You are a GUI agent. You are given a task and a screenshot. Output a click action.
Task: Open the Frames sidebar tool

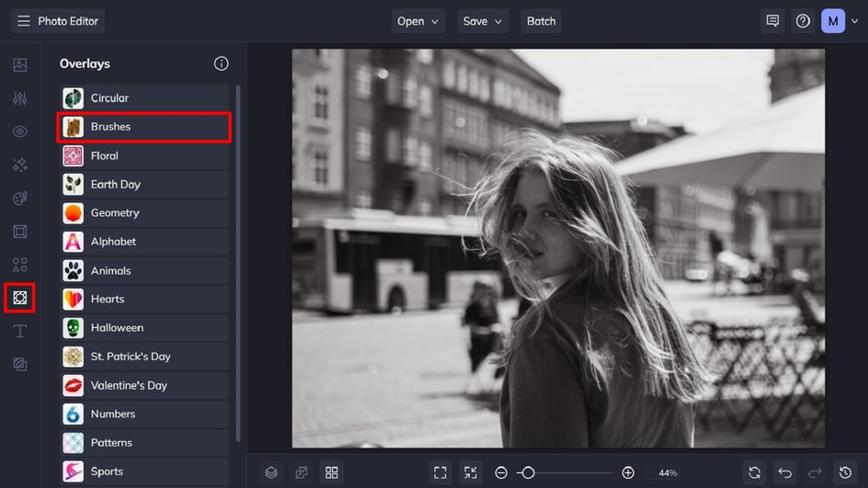click(x=20, y=232)
